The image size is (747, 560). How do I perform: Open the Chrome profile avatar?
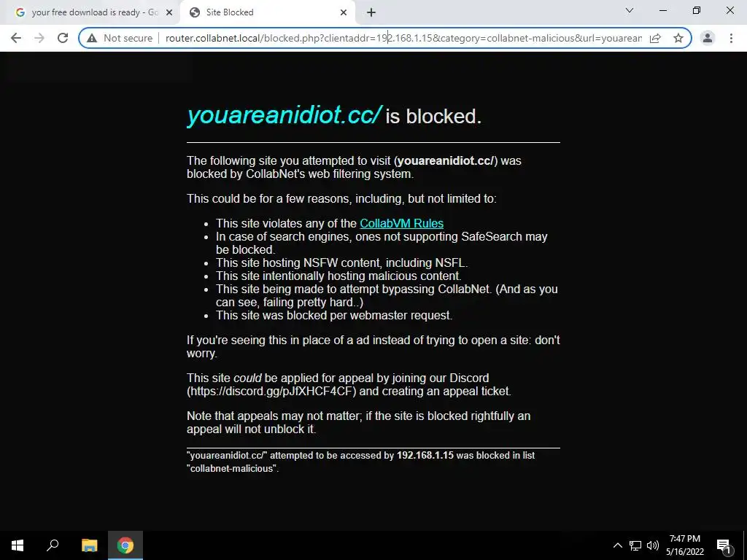click(x=708, y=38)
